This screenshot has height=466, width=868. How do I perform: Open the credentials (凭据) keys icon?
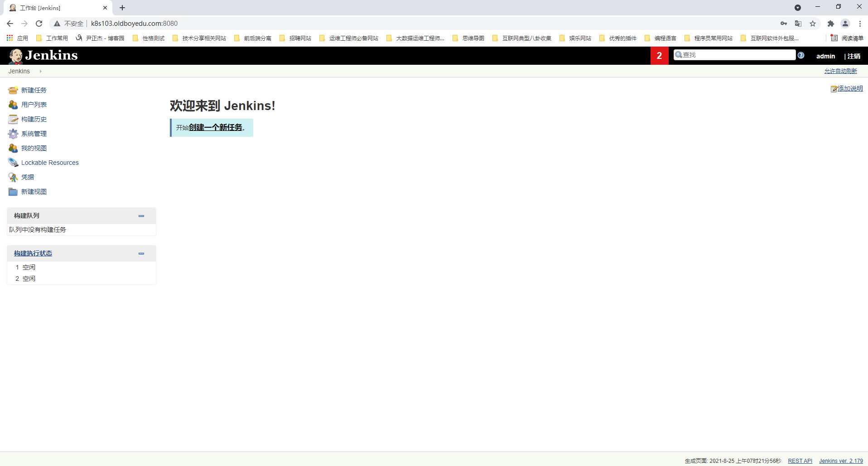[13, 177]
